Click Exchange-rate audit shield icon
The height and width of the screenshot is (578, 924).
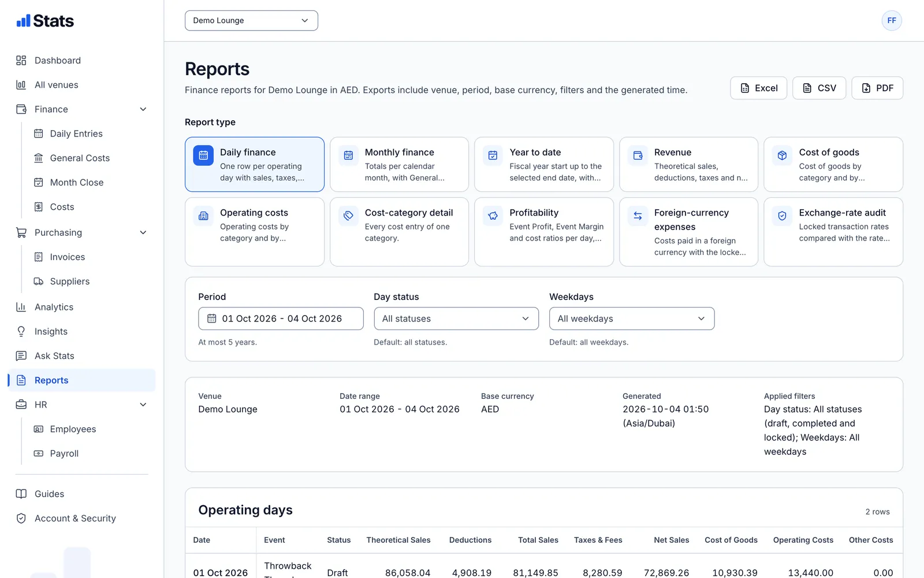pos(782,216)
